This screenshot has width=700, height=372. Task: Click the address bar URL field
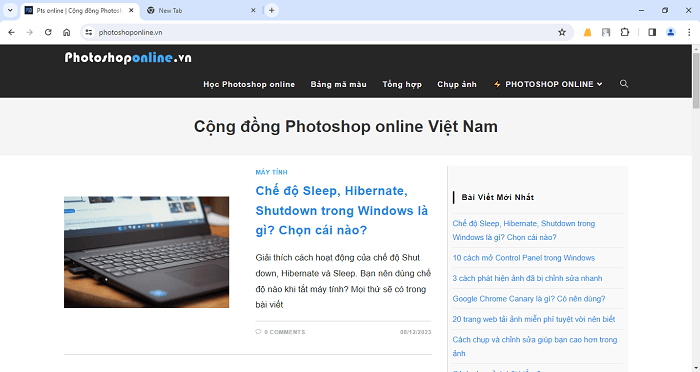(x=326, y=32)
